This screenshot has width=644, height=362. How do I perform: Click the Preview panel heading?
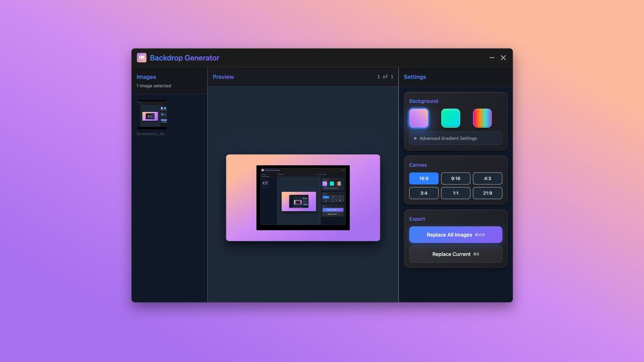(x=223, y=77)
